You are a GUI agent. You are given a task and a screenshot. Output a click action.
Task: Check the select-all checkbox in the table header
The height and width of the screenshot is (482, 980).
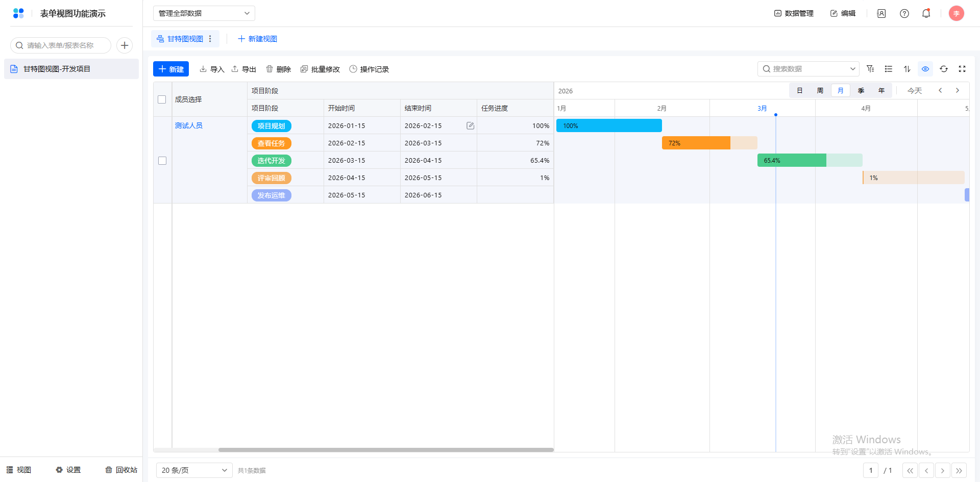[162, 99]
